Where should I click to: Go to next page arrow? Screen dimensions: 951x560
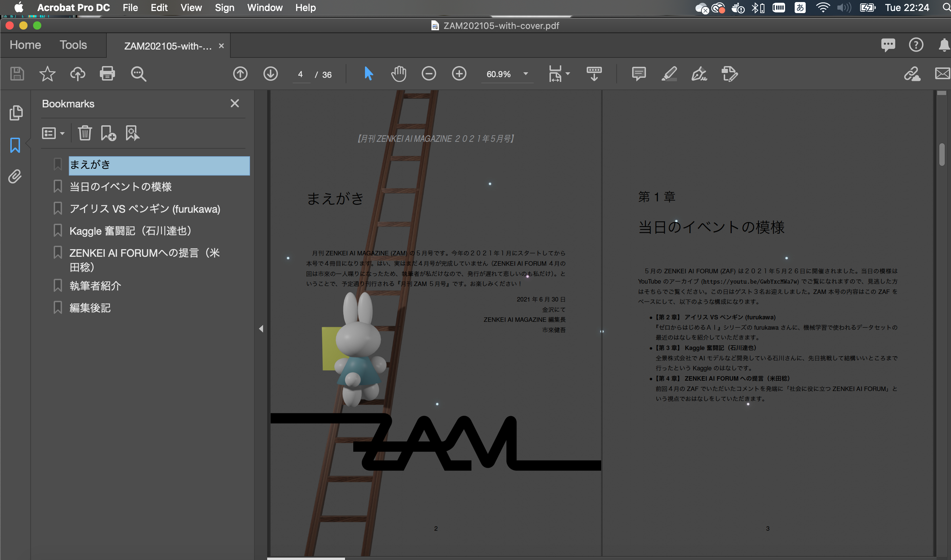coord(271,74)
